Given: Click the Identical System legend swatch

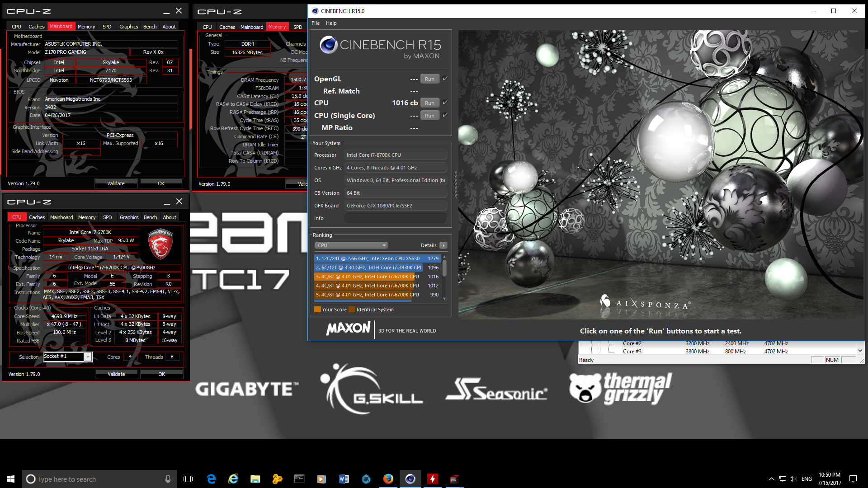Looking at the screenshot, I should click(x=352, y=310).
